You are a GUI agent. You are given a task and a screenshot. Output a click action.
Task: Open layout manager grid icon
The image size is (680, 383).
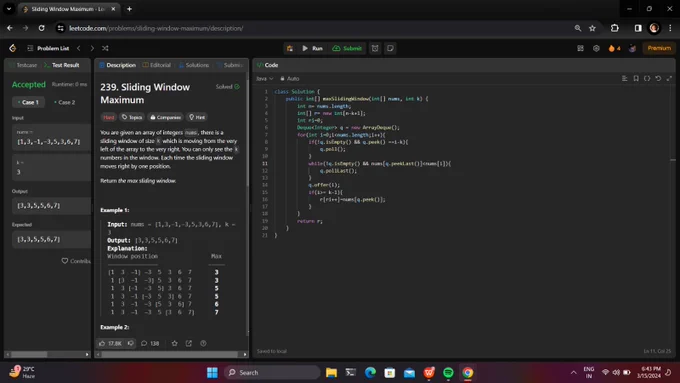(580, 48)
